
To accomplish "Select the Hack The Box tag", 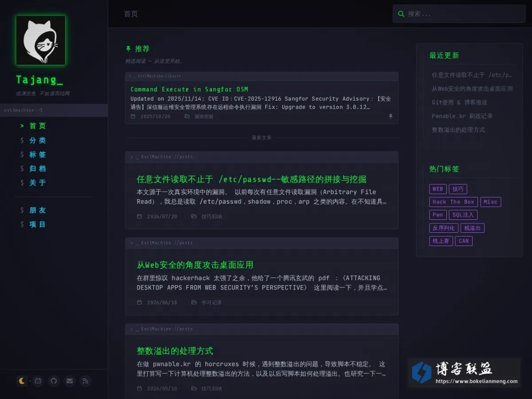I will [x=454, y=202].
